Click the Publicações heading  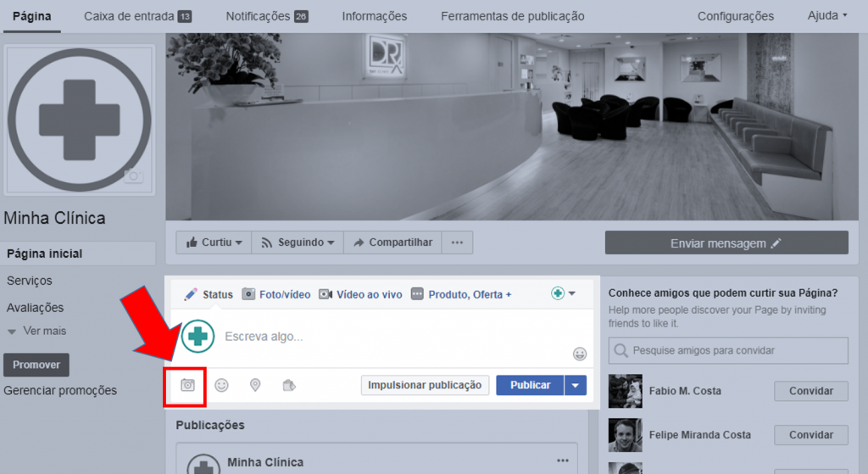(x=210, y=425)
